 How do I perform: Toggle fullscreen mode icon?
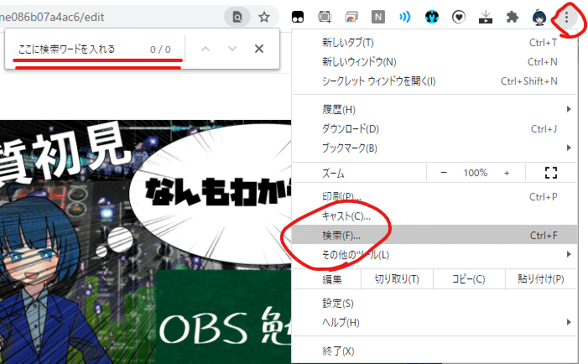(551, 173)
